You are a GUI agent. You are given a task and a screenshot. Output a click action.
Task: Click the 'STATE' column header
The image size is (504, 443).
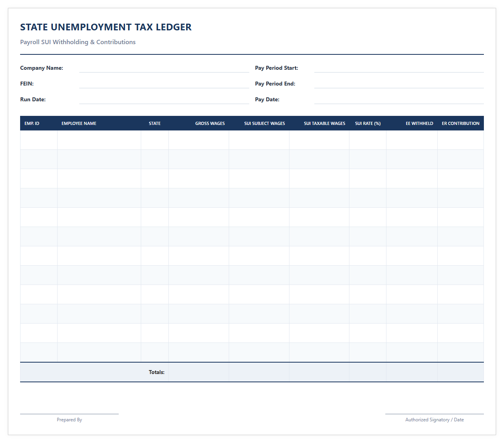pyautogui.click(x=155, y=123)
